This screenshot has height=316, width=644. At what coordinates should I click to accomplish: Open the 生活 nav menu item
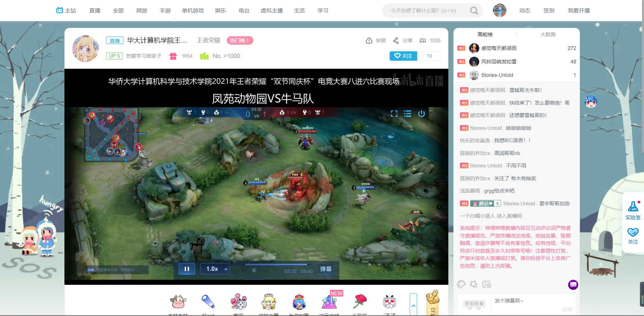pos(299,11)
